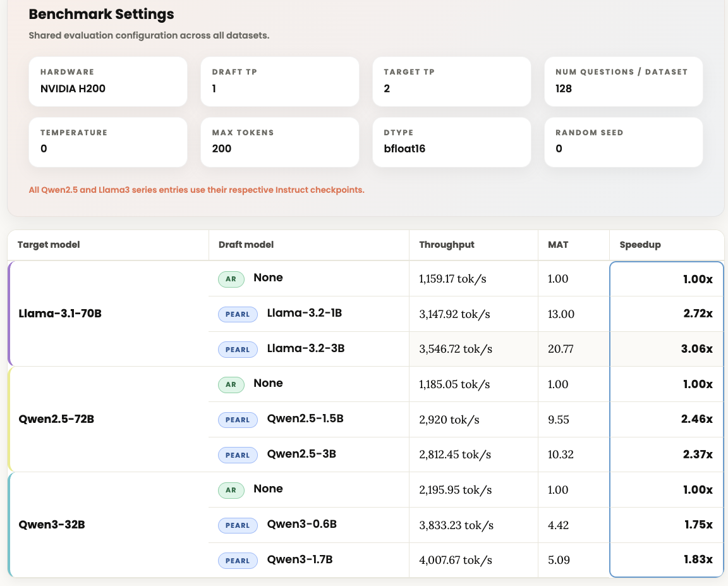Click the PEARL badge next to Llama-3.2-3B
The image size is (728, 586).
coord(238,349)
